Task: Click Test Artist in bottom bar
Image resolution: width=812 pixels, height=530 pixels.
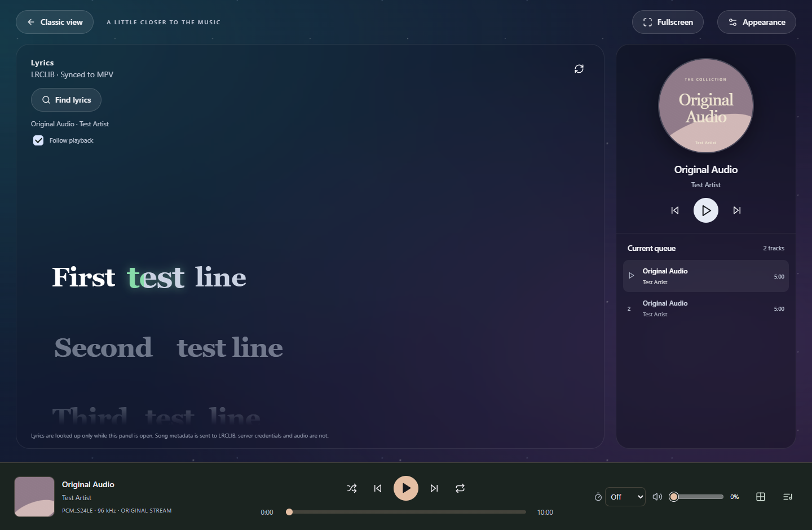Action: [x=77, y=498]
